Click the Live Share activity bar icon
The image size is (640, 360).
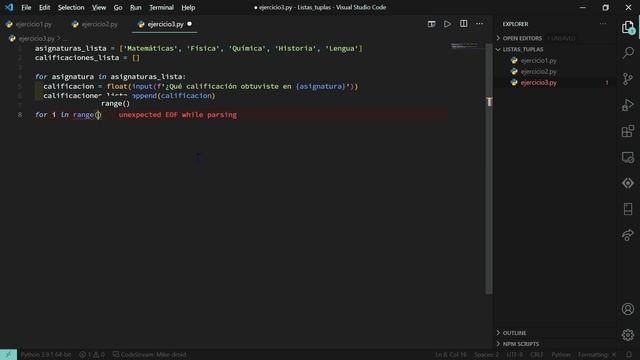point(628,235)
